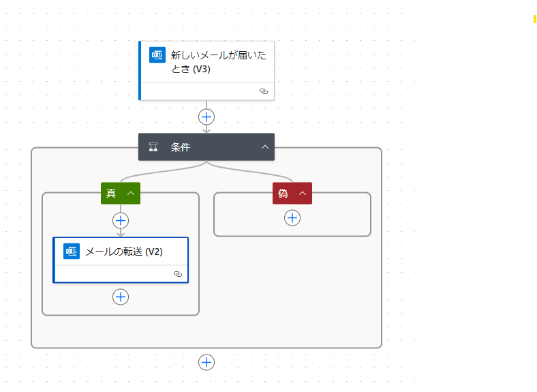Screen dimensions: 537x392
Task: Add an action in the 偽 branch
Action: point(292,218)
